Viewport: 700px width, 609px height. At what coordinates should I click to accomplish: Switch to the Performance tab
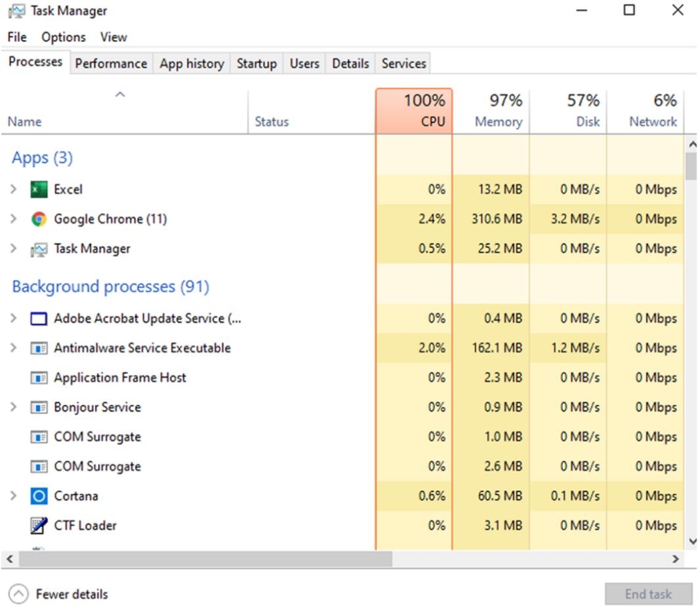click(111, 64)
